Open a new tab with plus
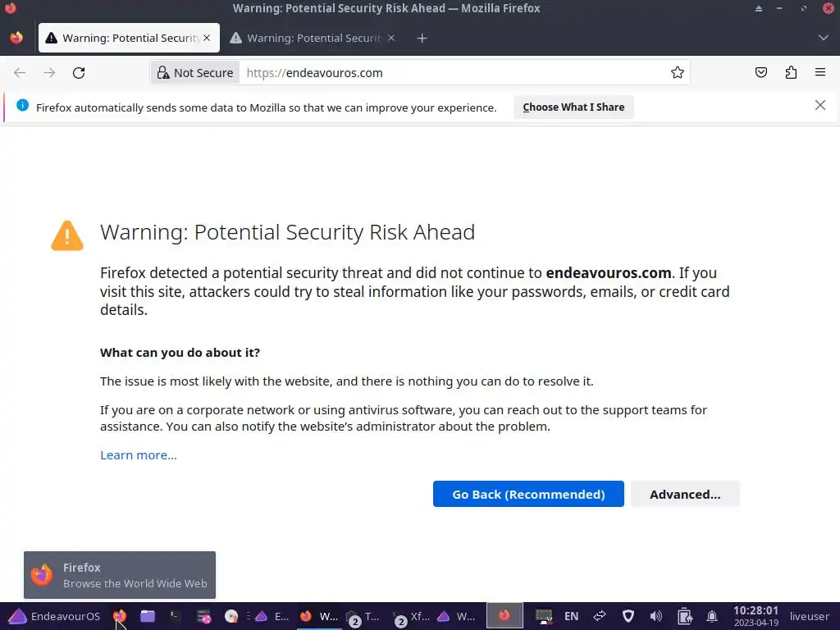This screenshot has height=630, width=840. [422, 38]
